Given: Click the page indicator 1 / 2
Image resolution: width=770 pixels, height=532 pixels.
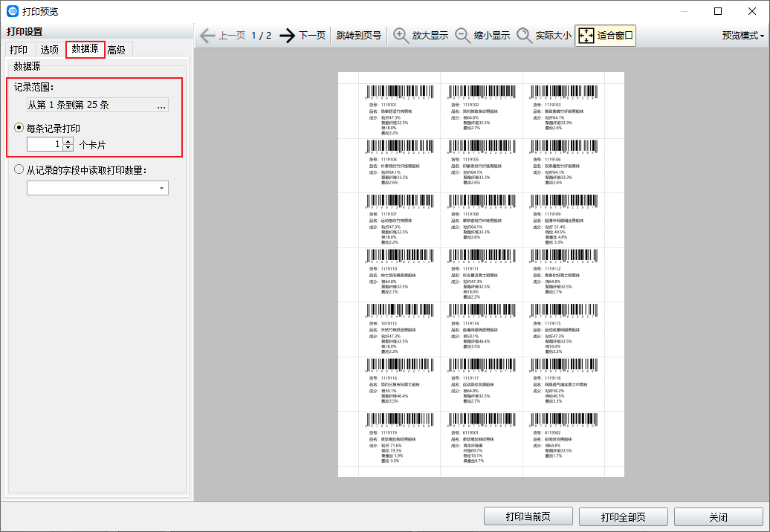Looking at the screenshot, I should pos(262,36).
